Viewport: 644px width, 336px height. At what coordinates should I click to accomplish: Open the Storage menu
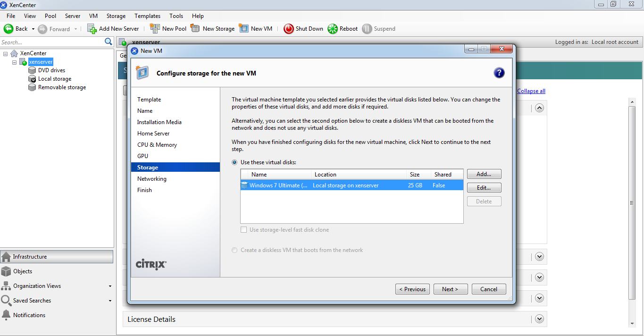coord(116,16)
